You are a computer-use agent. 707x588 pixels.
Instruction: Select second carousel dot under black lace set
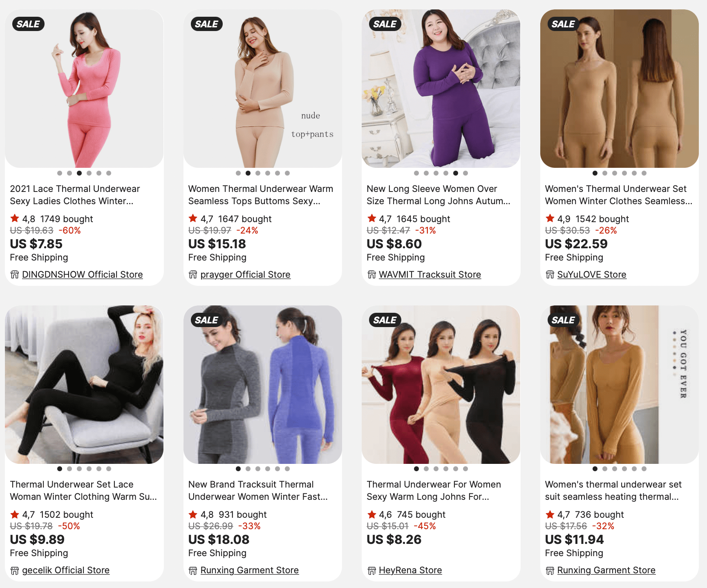69,469
